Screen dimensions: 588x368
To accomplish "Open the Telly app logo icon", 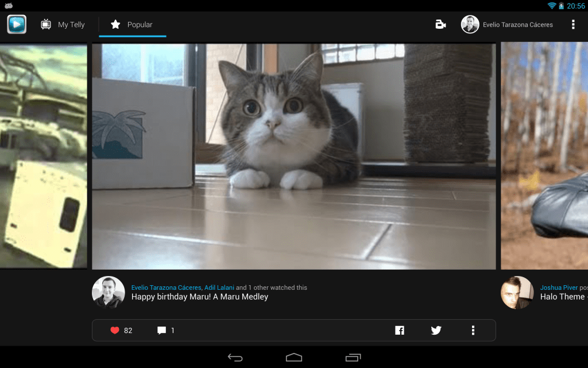I will click(17, 24).
